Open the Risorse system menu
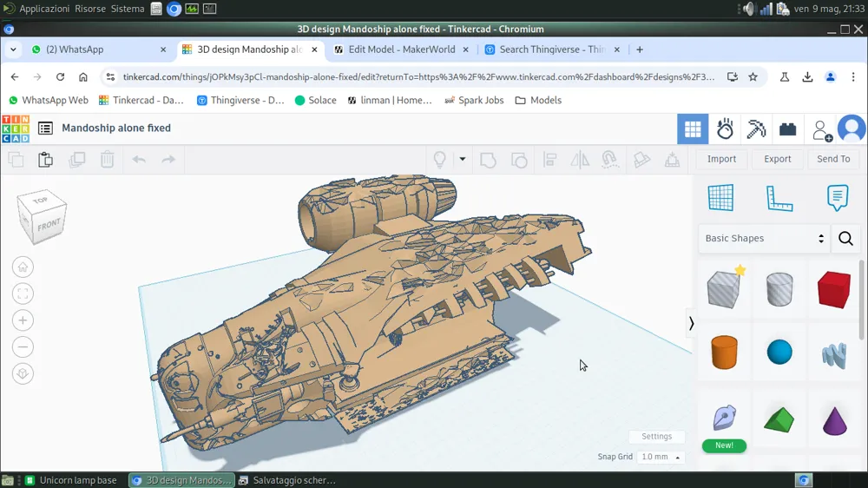868x488 pixels. tap(90, 9)
